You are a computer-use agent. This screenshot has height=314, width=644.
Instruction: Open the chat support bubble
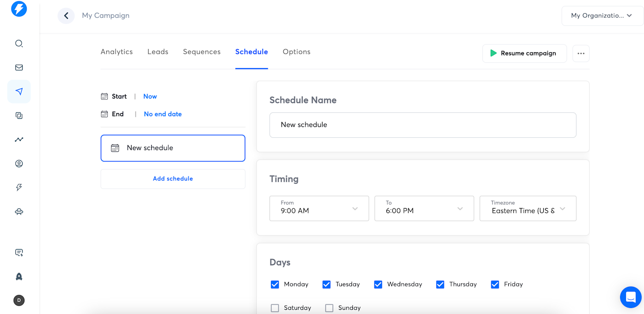point(631,297)
